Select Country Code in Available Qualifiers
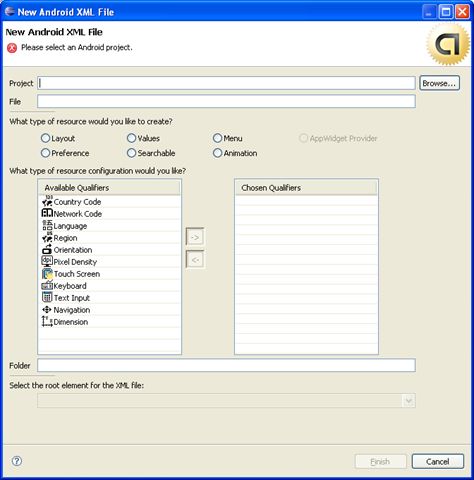The height and width of the screenshot is (480, 474). click(x=110, y=202)
